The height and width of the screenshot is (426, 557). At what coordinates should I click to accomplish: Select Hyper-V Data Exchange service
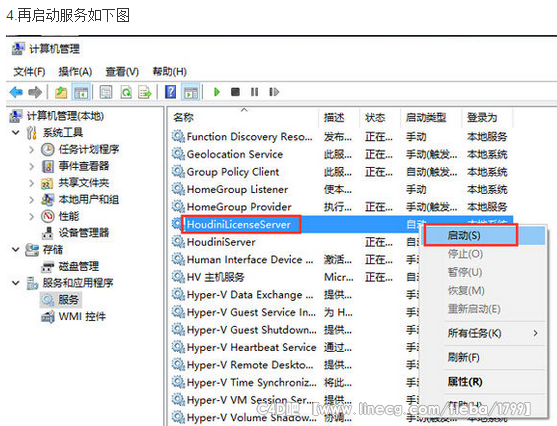[x=250, y=295]
